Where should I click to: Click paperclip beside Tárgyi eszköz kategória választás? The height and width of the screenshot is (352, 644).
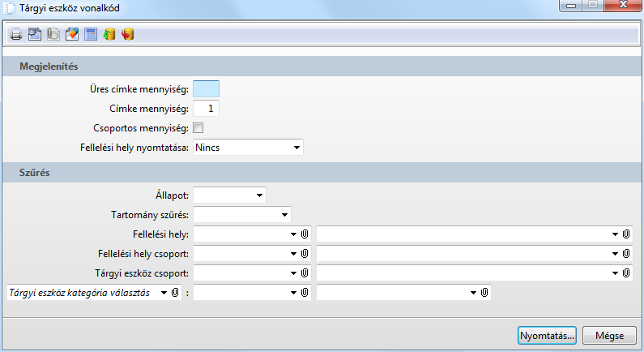(x=175, y=292)
